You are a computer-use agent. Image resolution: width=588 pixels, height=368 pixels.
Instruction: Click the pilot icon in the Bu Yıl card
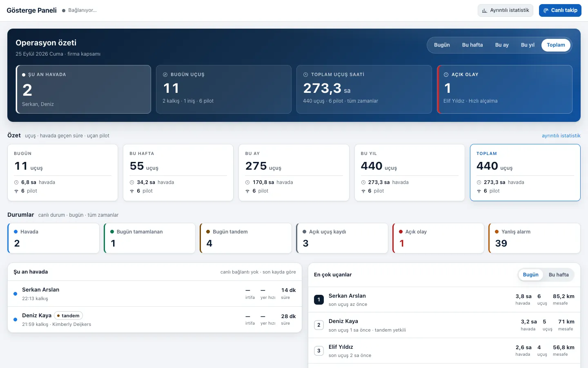(363, 191)
